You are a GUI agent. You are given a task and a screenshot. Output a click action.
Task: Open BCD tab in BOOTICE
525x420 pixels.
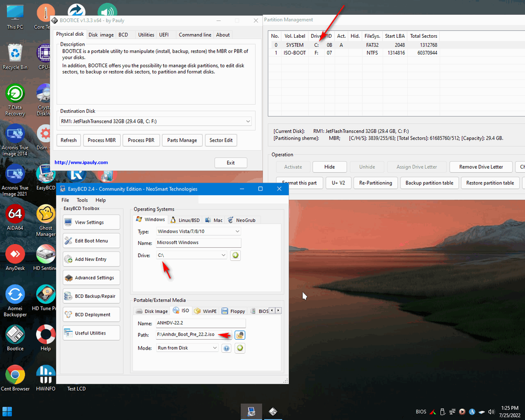123,35
